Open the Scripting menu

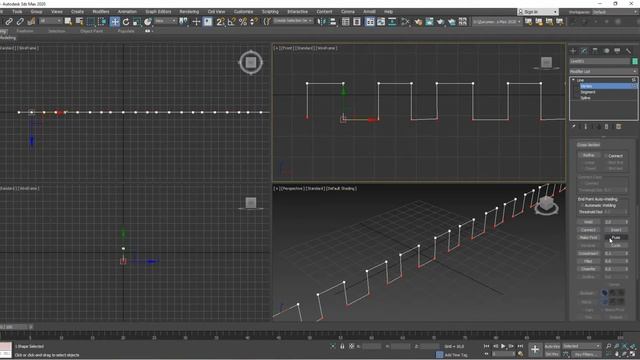point(270,12)
